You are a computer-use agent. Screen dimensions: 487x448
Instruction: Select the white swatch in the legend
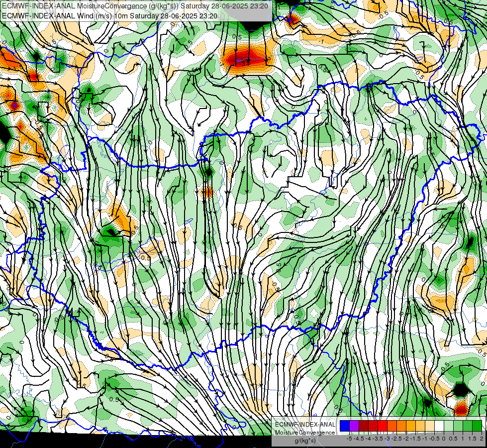point(439,426)
